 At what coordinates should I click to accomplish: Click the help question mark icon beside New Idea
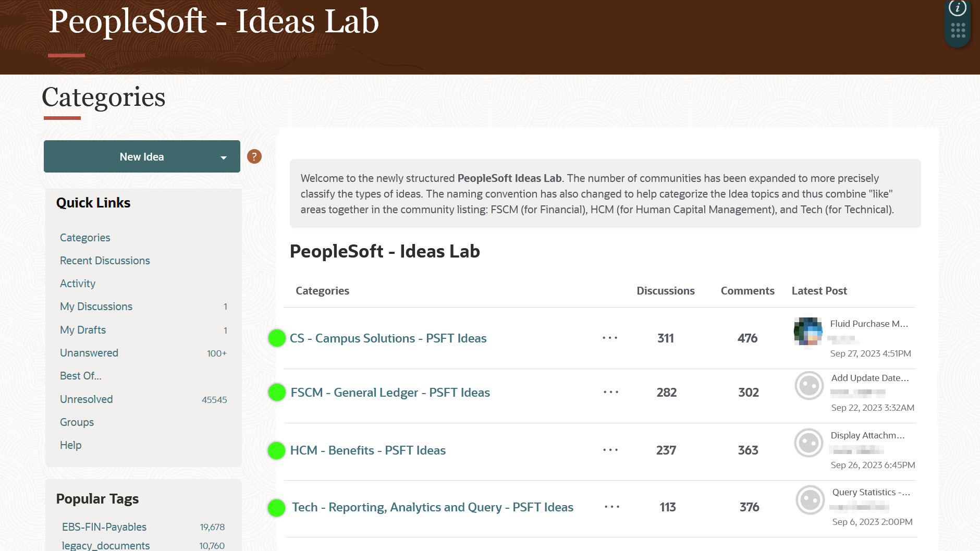(x=254, y=156)
